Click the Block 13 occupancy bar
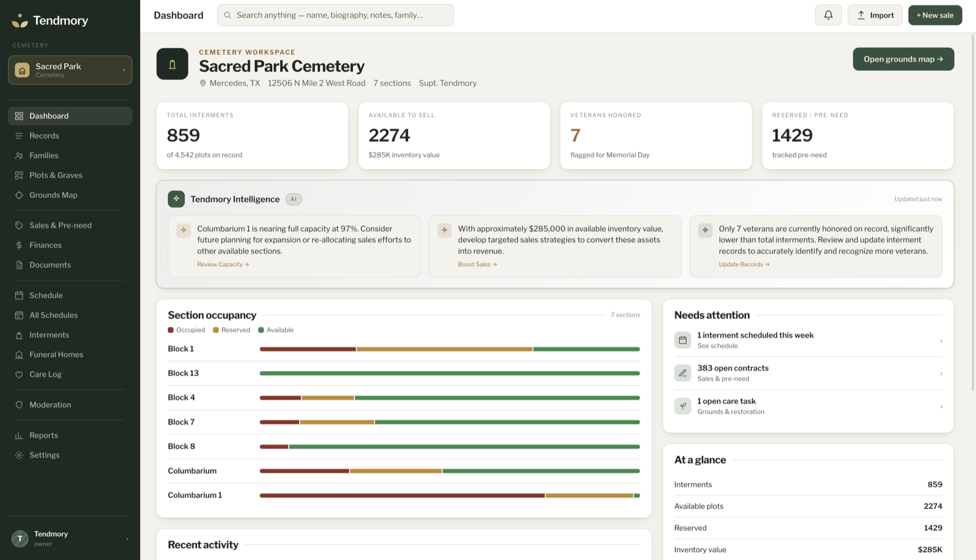 coord(450,373)
